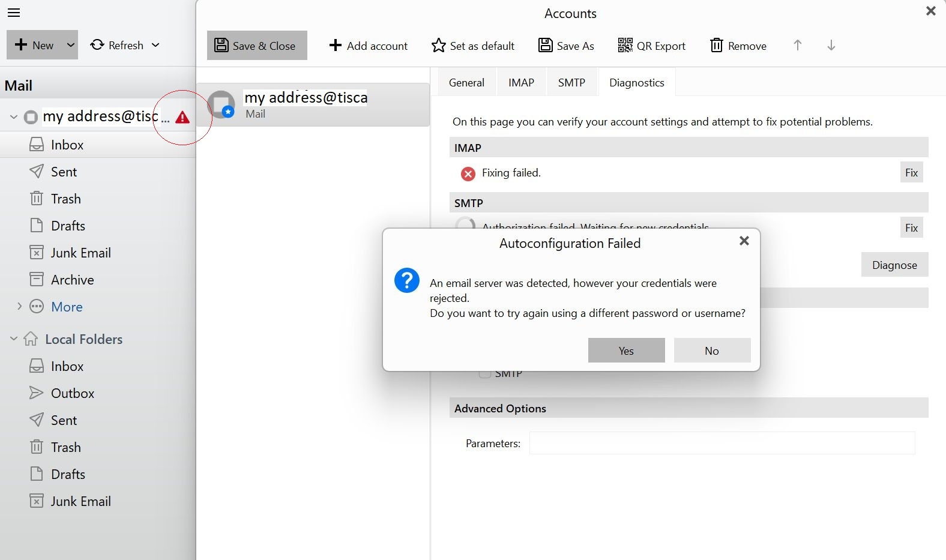Open the hamburger menu icon
This screenshot has width=946, height=560.
click(x=13, y=13)
